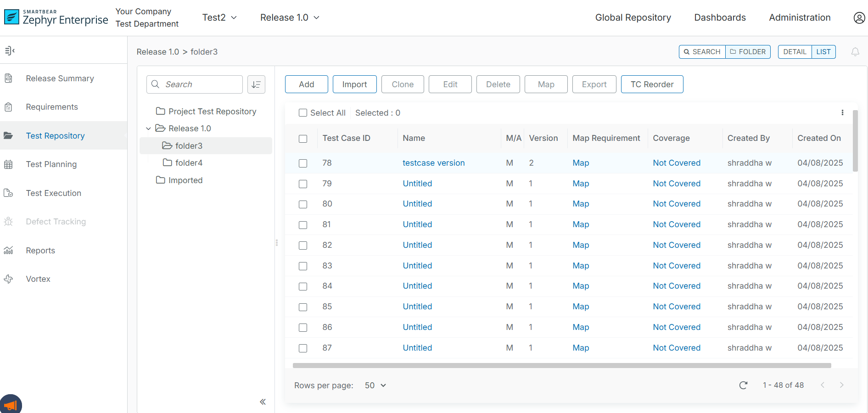The image size is (868, 413).
Task: Open the notification bell
Action: pos(855,52)
